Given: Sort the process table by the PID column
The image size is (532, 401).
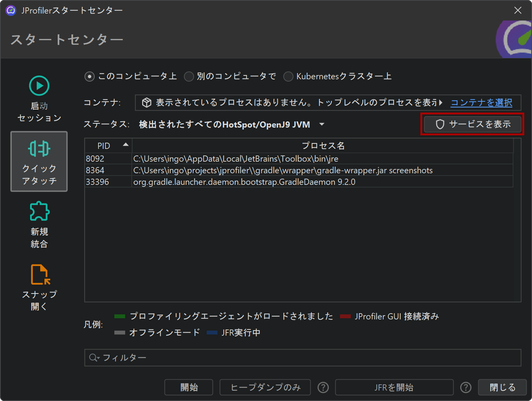Looking at the screenshot, I should click(108, 146).
